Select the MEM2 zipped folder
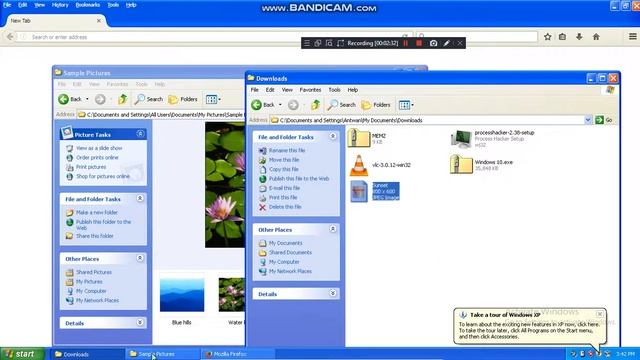This screenshot has height=360, width=640. 367,138
